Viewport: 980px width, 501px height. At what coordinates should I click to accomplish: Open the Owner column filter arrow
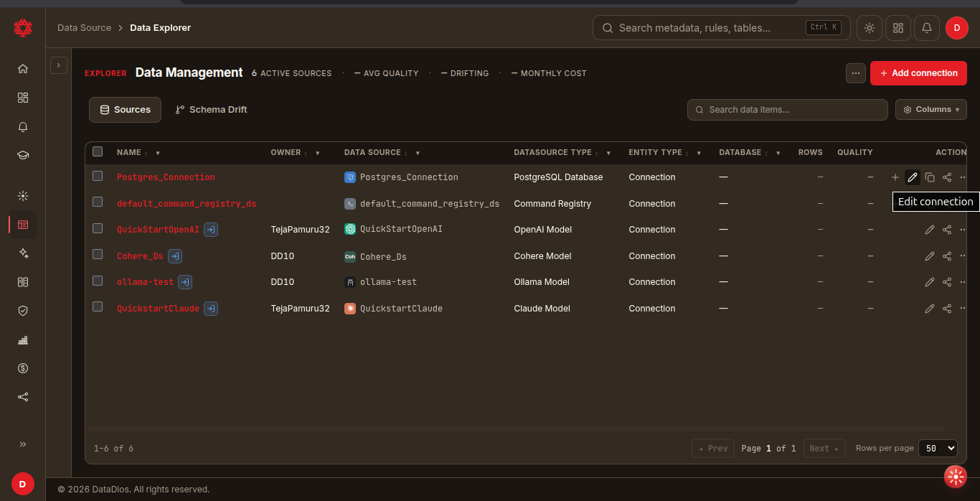pos(318,153)
